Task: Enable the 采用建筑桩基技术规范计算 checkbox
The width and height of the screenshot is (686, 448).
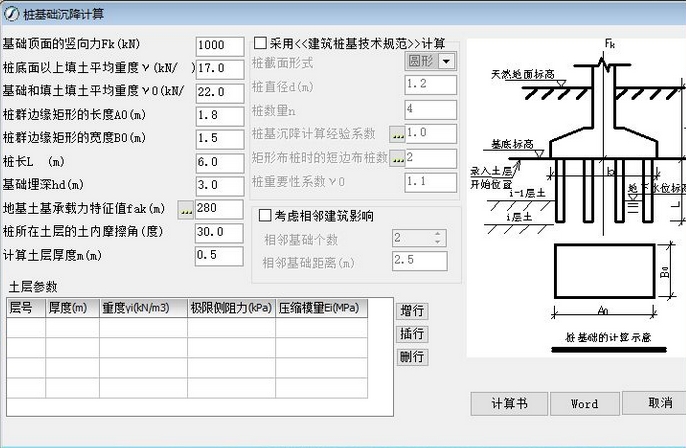Action: coord(261,44)
